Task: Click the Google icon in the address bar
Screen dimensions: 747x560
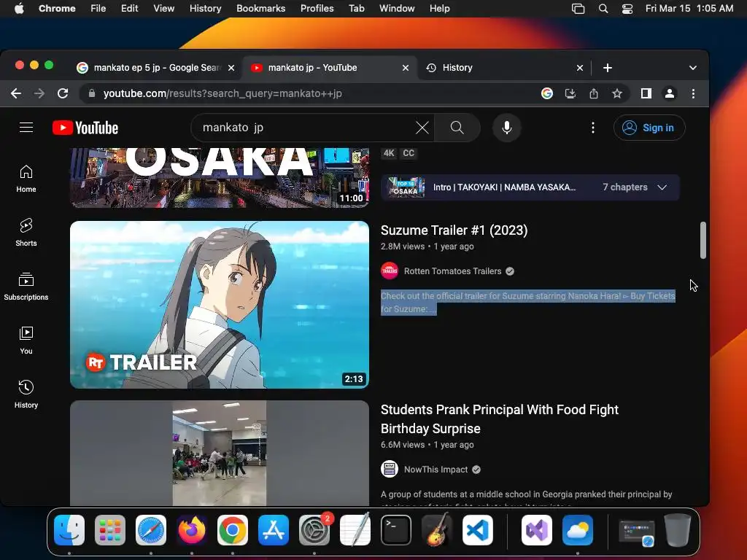Action: pos(547,93)
